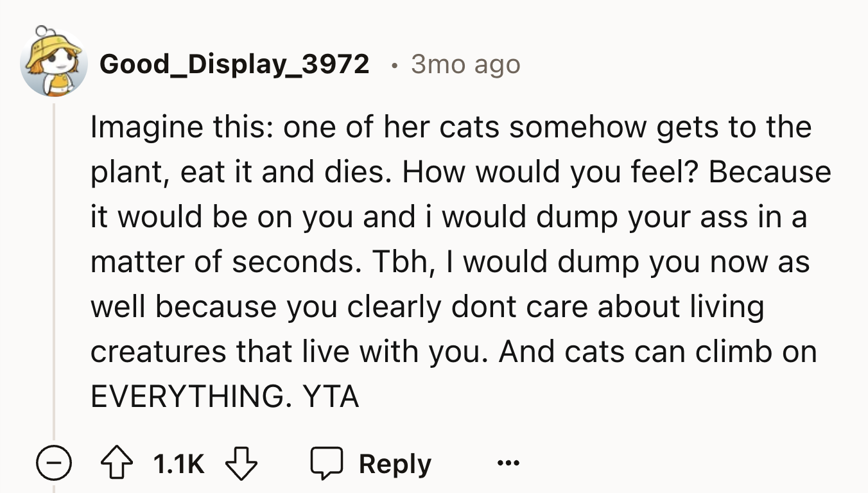Click the words 'living' in the comment
Viewport: 868px width, 493px height.
coord(727,306)
